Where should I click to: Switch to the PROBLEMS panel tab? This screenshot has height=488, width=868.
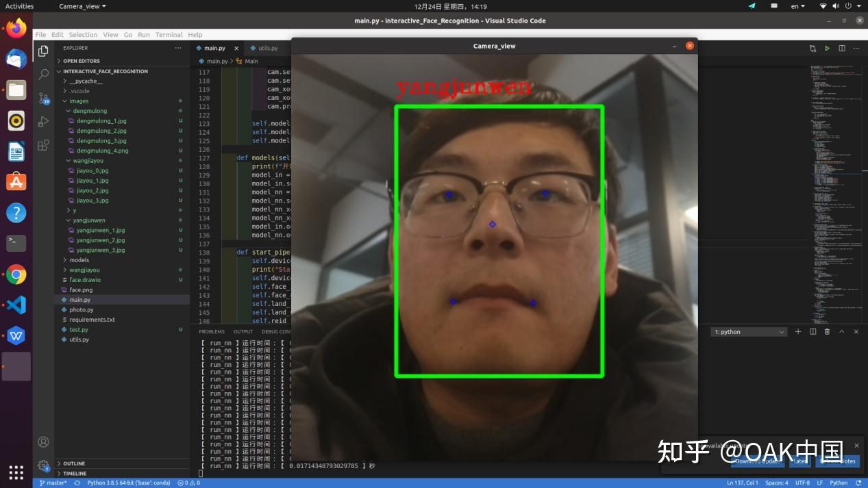click(x=212, y=331)
